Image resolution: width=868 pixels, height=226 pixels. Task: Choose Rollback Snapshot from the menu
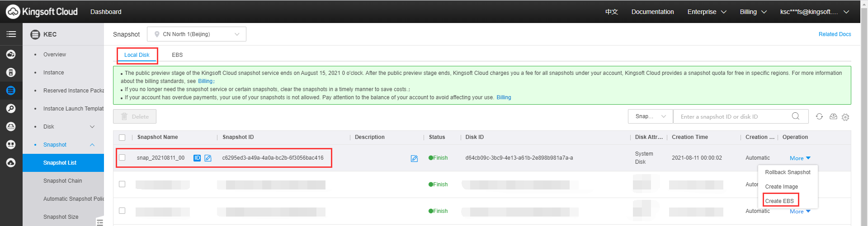[x=788, y=172]
